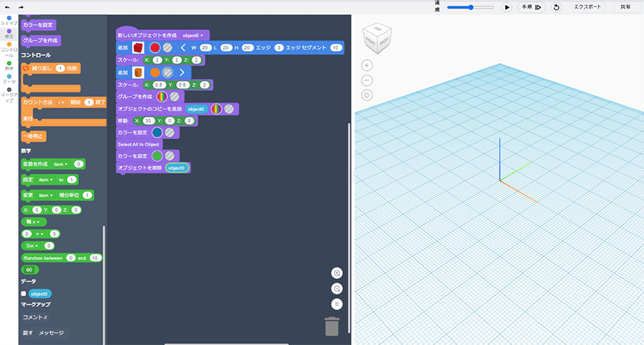Open the マークアップ markup category
This screenshot has width=644, height=345.
[x=9, y=94]
